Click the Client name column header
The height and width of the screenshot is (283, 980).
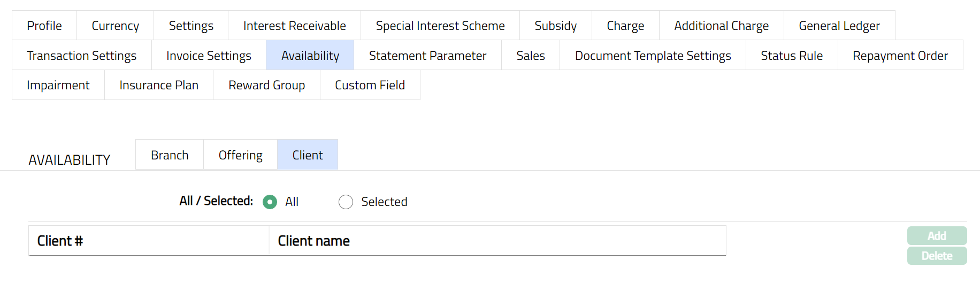(313, 241)
